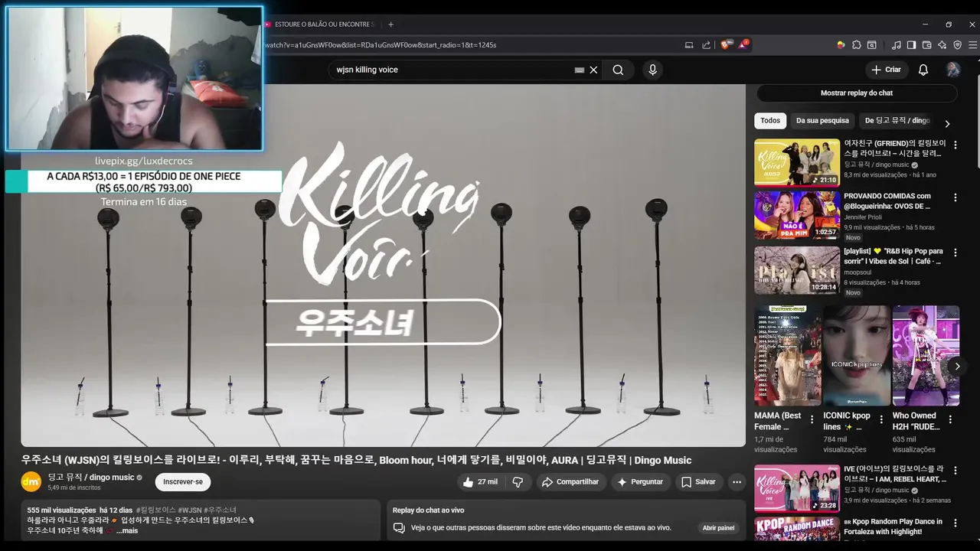This screenshot has height=551, width=980.
Task: Open Brave Leo AI sparkle icon
Action: [942, 45]
